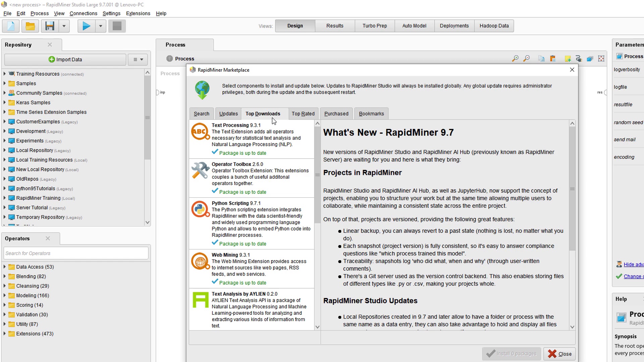This screenshot has width=644, height=362.
Task: Click the auto-fit process view icon
Action: [601, 59]
